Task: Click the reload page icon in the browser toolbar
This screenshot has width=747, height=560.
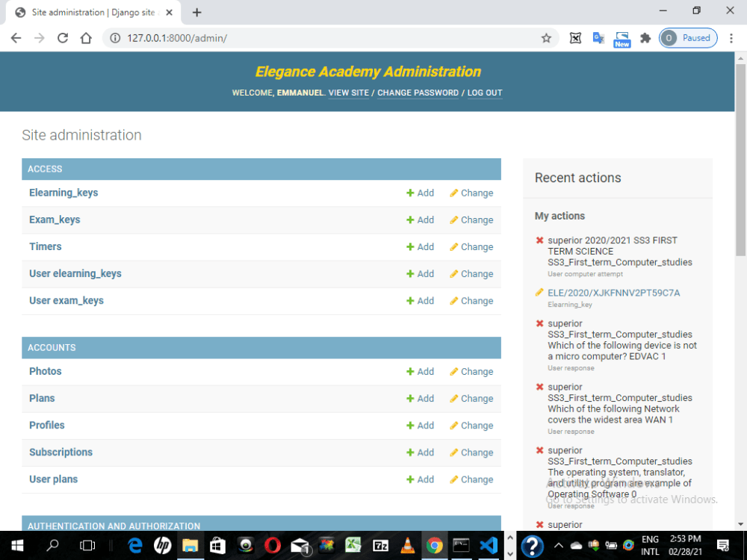Action: tap(63, 37)
